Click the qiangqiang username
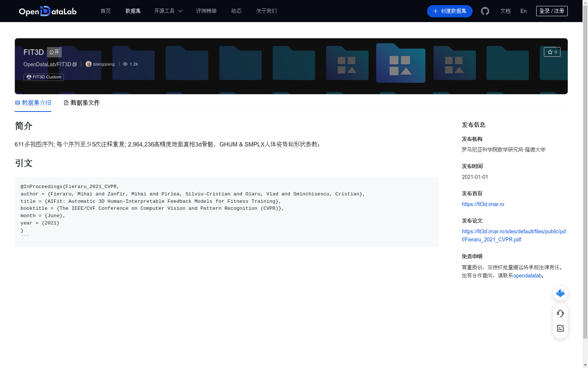This screenshot has height=368, width=588. coord(104,64)
